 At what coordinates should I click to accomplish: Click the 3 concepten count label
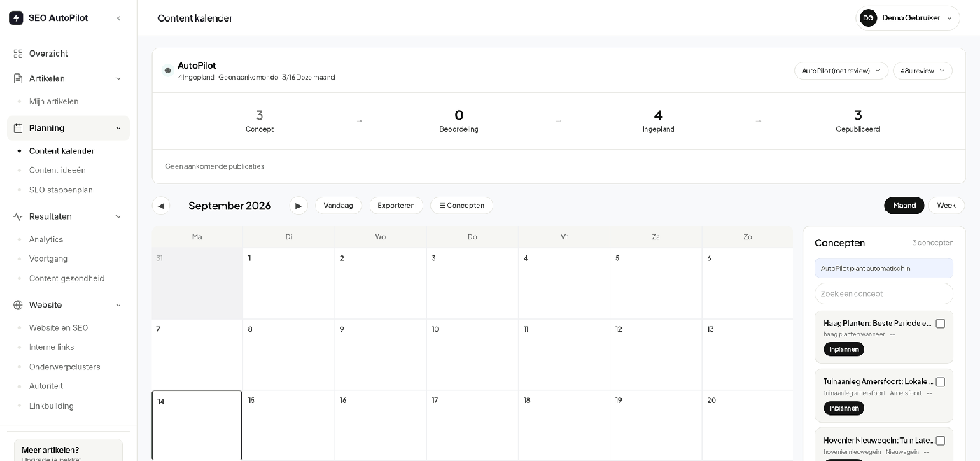click(933, 243)
